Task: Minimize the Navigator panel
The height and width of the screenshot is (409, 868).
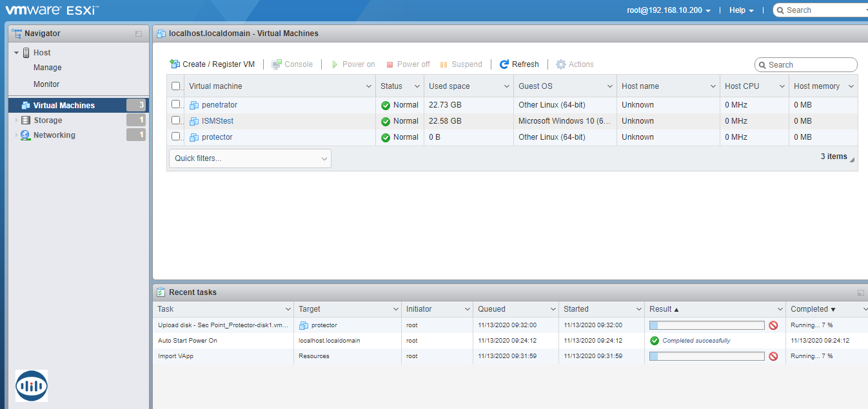Action: click(x=139, y=33)
